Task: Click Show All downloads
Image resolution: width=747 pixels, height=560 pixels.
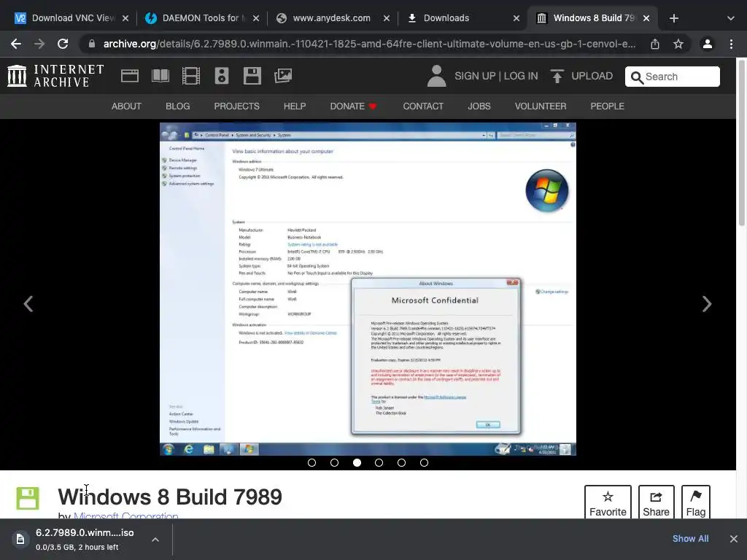Action: point(690,539)
